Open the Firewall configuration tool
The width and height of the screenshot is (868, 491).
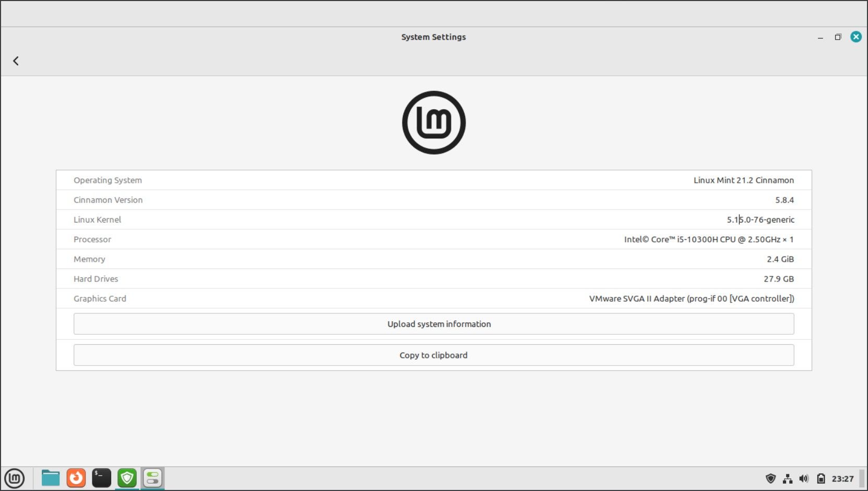point(126,478)
